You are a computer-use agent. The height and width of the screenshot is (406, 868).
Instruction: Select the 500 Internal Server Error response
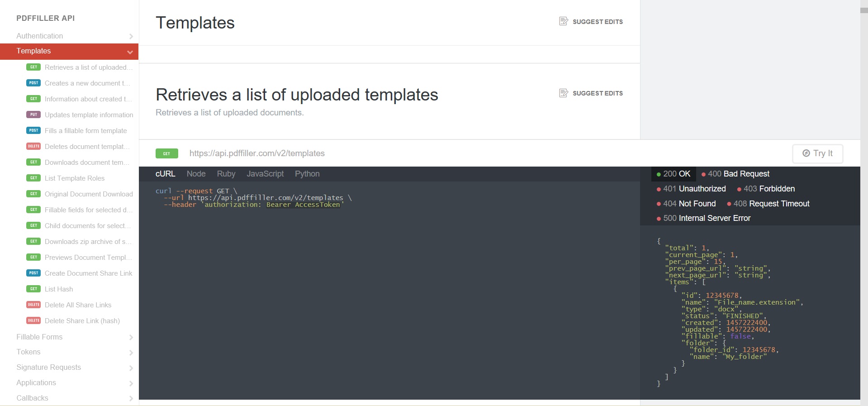[x=703, y=218]
